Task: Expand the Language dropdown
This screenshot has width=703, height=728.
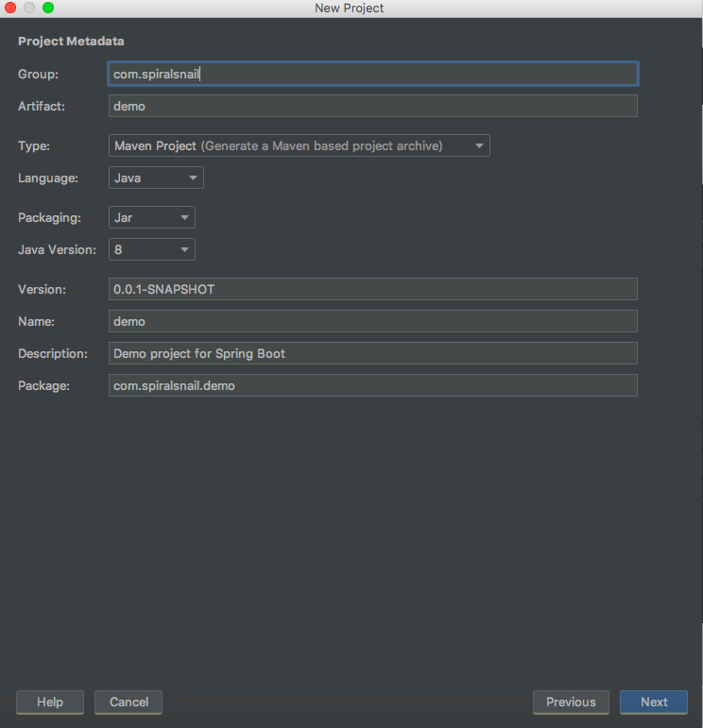Action: (156, 178)
